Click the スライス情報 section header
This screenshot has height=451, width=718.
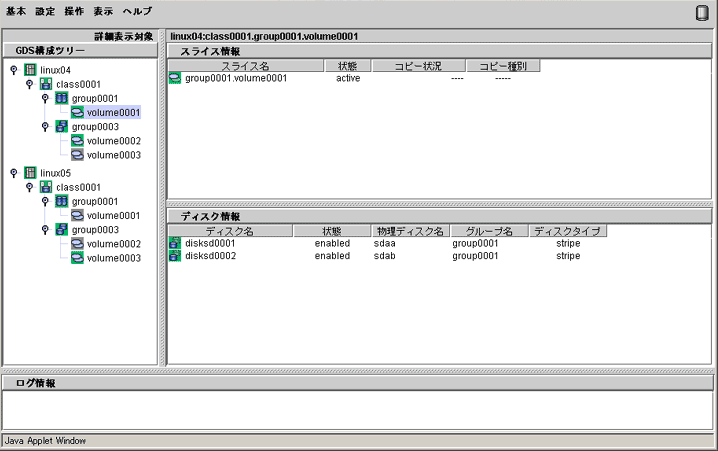(x=440, y=51)
